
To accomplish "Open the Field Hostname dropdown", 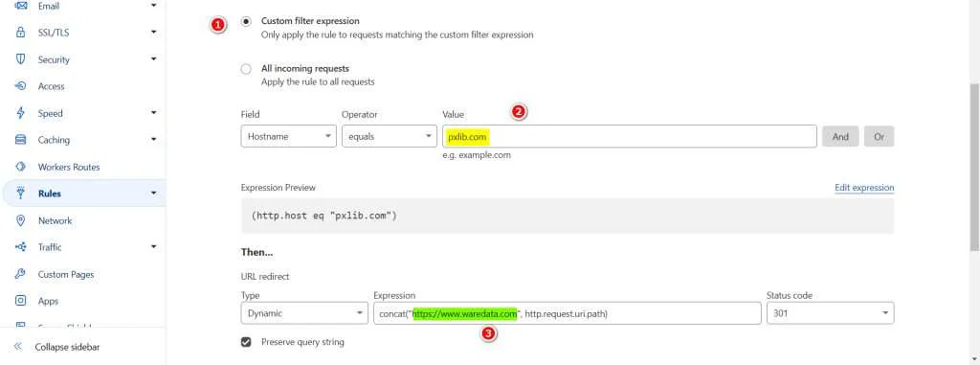I will 289,136.
